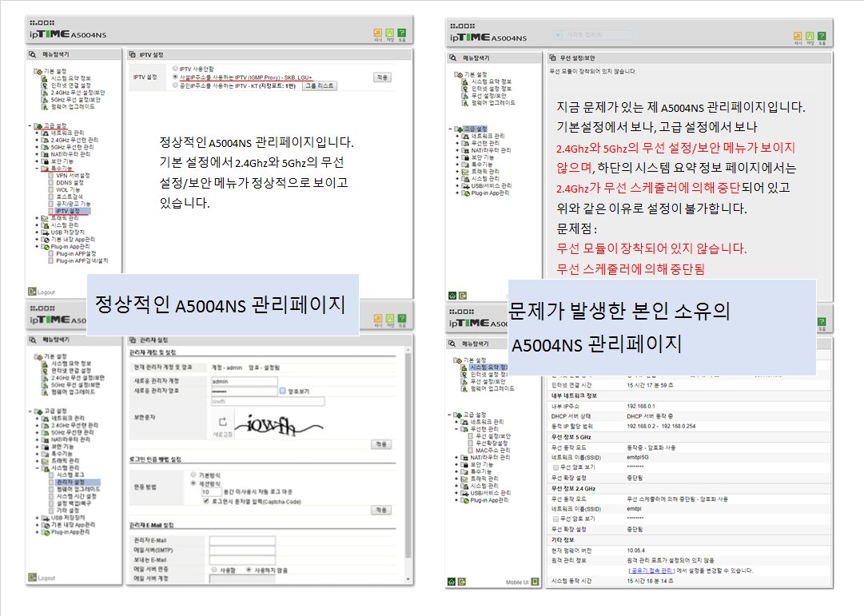Click the vertical scrollbar thumb in 관리자 설정 window
The image size is (864, 616).
[408, 455]
